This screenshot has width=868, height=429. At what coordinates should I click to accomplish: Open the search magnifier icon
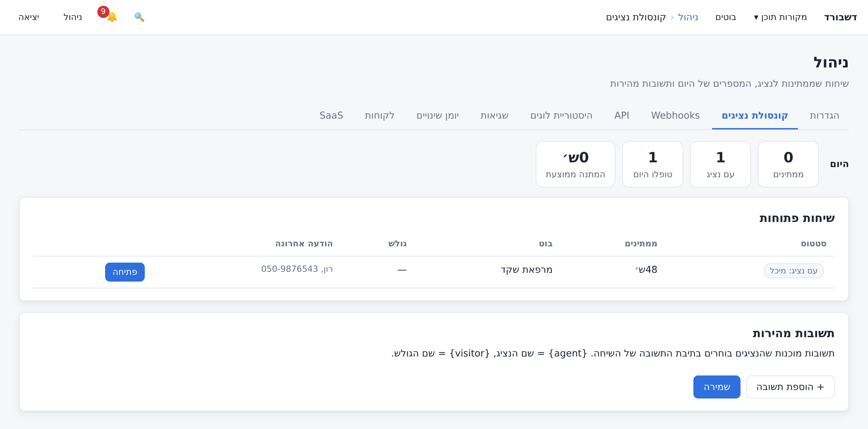coord(139,17)
